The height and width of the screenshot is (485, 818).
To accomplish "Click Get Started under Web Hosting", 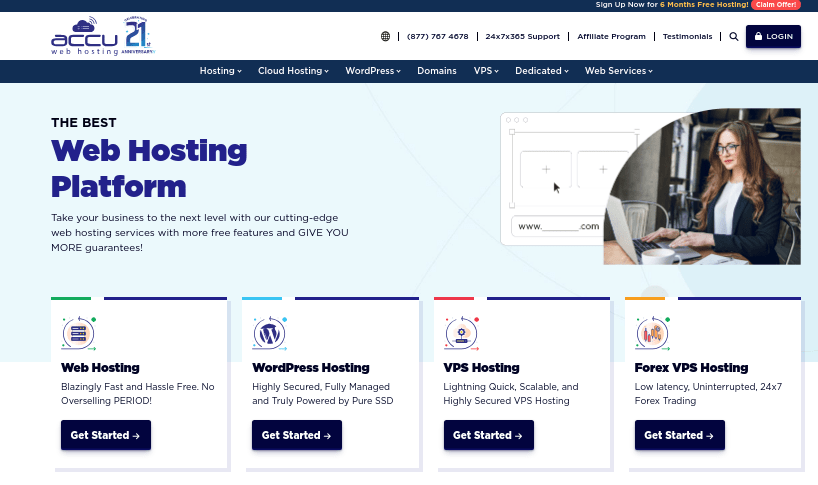I will pyautogui.click(x=106, y=435).
